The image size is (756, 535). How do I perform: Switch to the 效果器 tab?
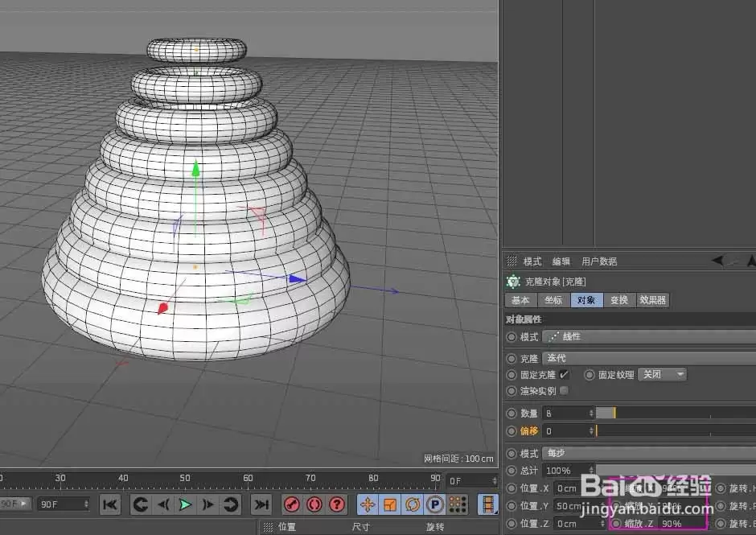coord(651,299)
